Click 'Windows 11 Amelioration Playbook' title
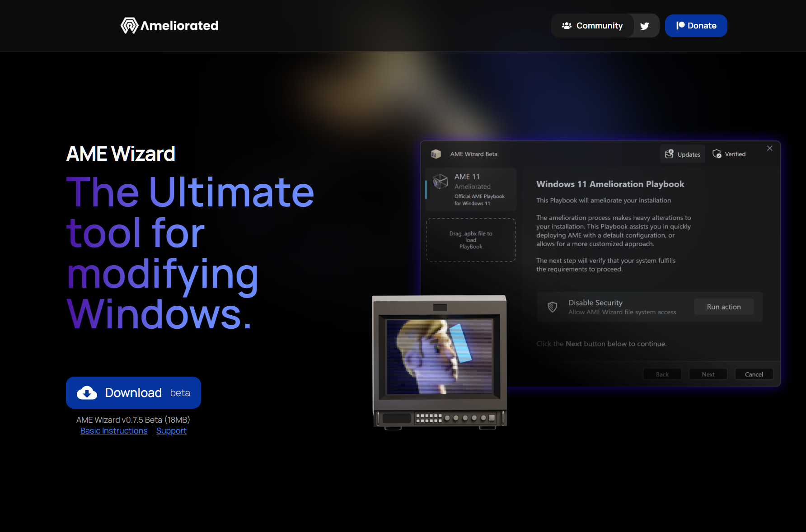 610,184
